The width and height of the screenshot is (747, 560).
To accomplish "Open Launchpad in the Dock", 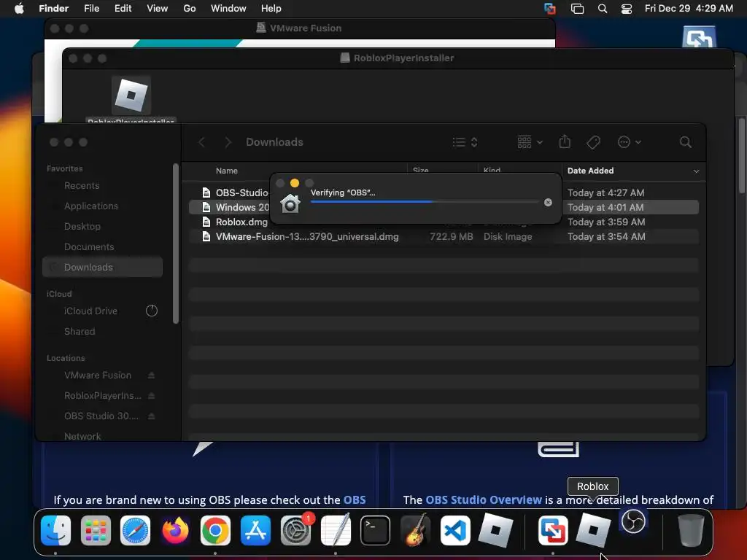I will pos(96,530).
